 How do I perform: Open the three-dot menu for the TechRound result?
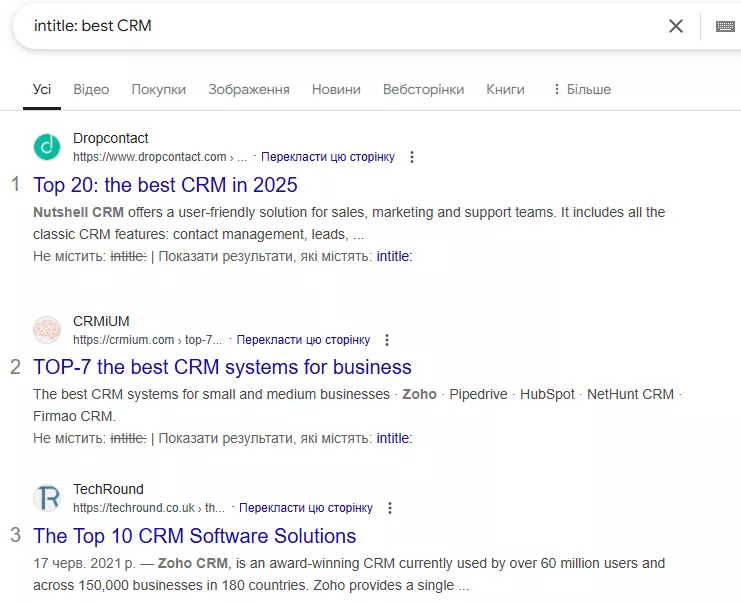(x=390, y=508)
